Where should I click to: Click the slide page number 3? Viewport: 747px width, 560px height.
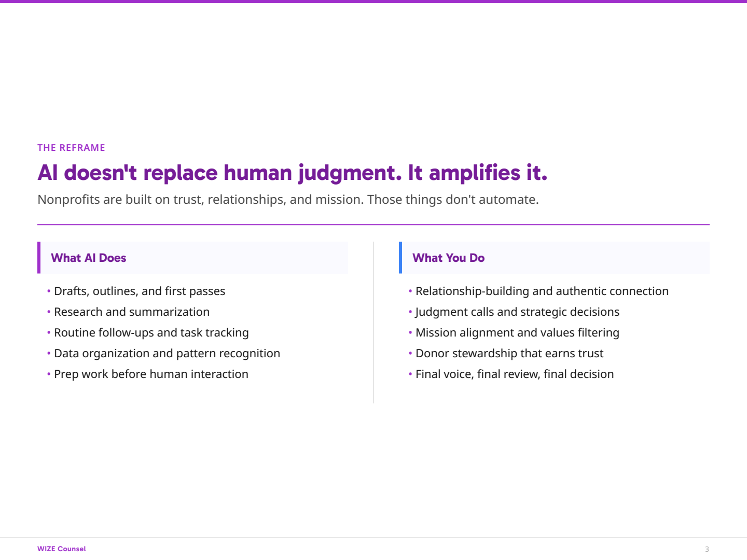click(x=707, y=549)
